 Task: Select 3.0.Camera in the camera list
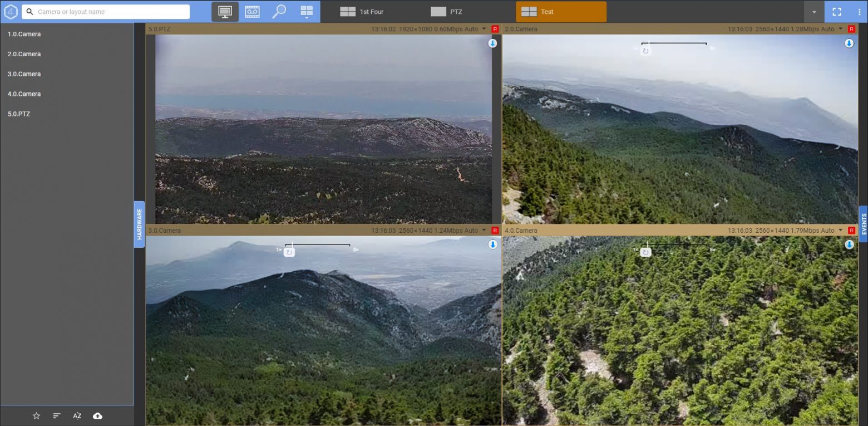click(x=24, y=74)
